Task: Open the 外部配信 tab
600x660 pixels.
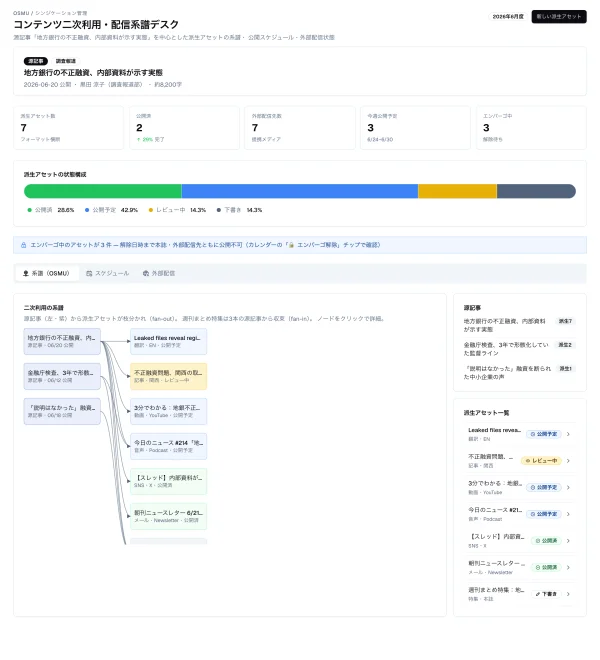Action: (x=159, y=273)
